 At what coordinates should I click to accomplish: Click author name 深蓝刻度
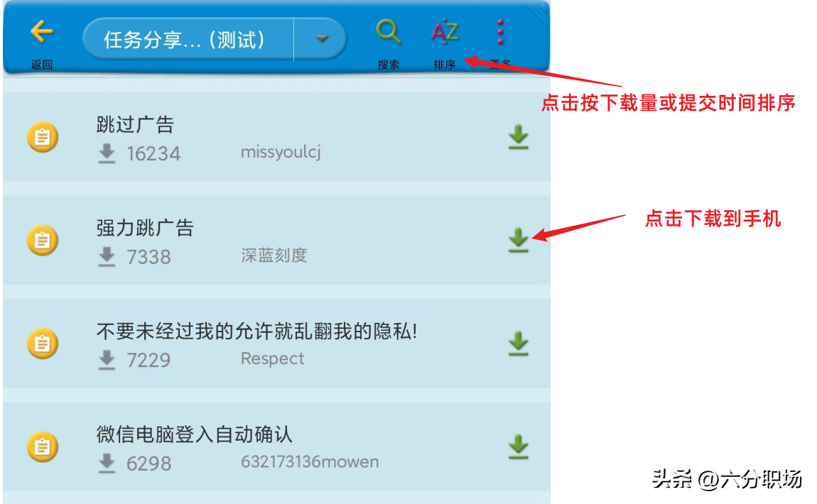pos(274,255)
